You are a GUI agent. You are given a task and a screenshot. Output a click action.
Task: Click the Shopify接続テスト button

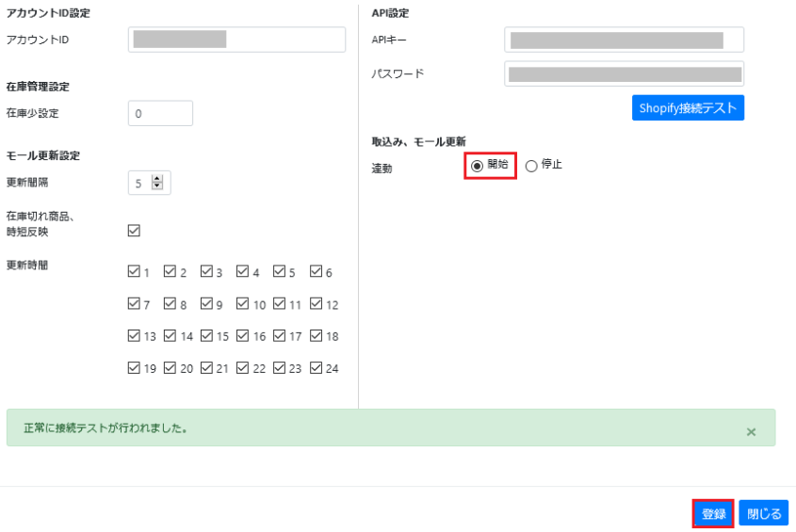click(688, 107)
